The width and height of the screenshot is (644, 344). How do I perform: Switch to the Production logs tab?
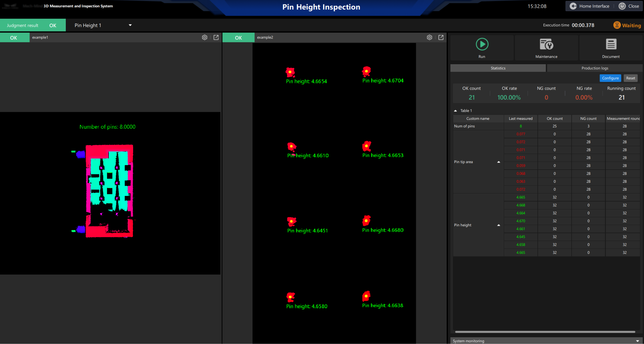595,68
